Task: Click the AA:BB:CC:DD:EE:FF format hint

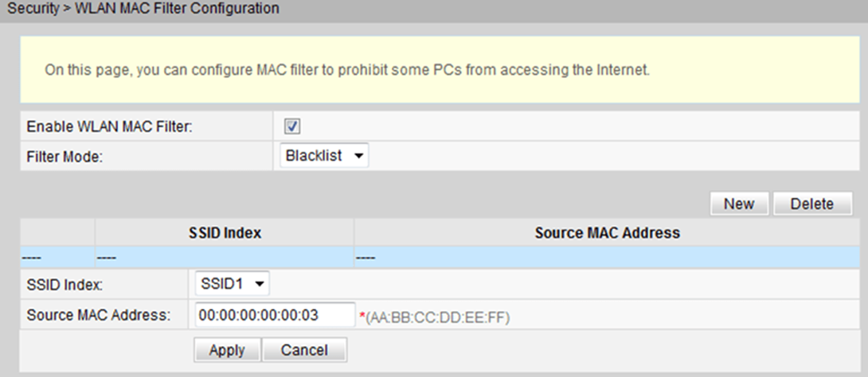Action: 437,318
